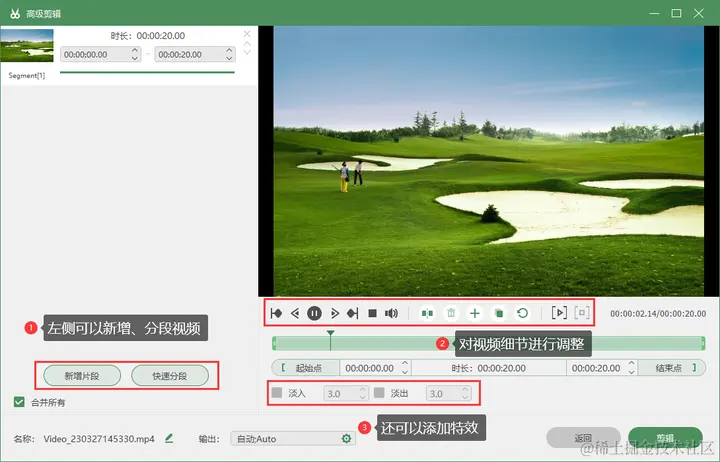The height and width of the screenshot is (462, 720).
Task: Click the Segment[1] label
Action: (27, 75)
